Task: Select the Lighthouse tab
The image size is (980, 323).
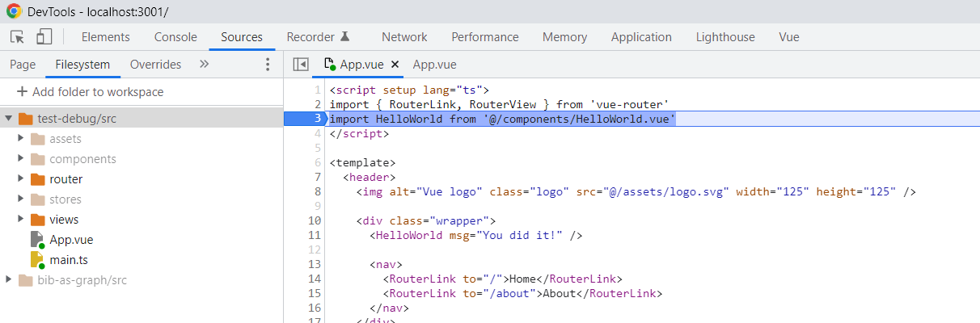Action: tap(725, 37)
